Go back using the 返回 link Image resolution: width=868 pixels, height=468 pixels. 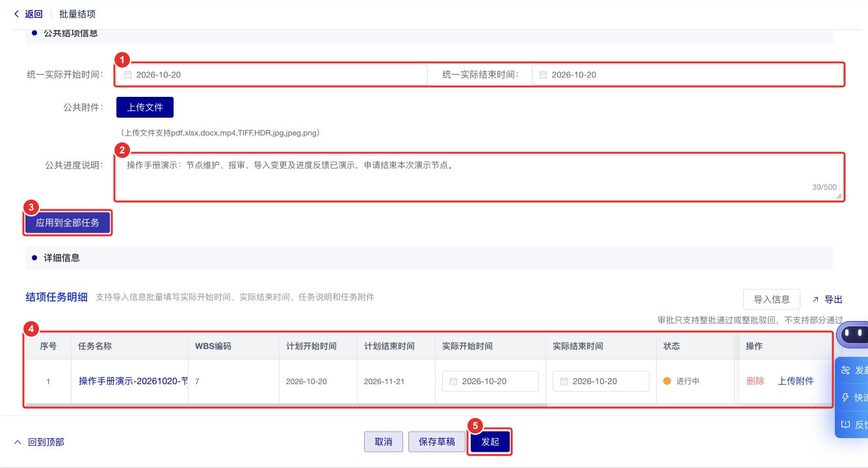[29, 14]
